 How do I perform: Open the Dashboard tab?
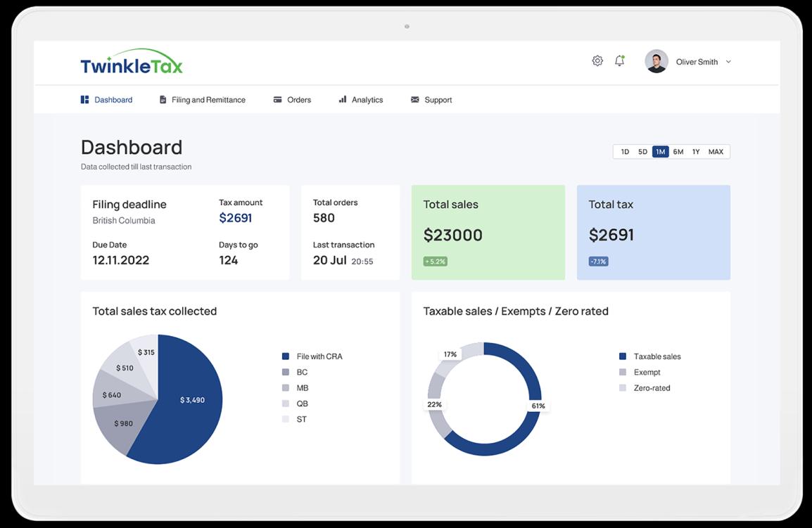(107, 99)
